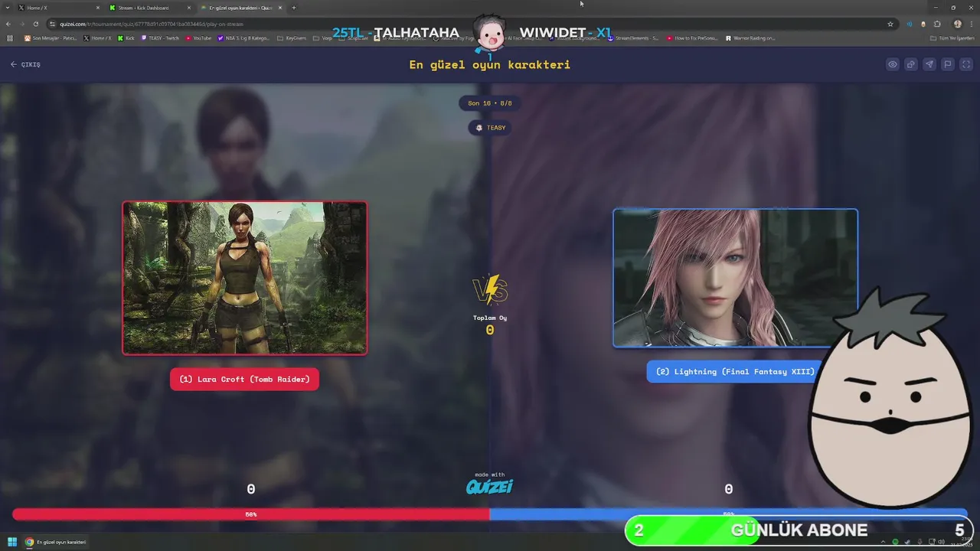Open the Kick bookmark
The width and height of the screenshot is (980, 551).
coord(126,37)
